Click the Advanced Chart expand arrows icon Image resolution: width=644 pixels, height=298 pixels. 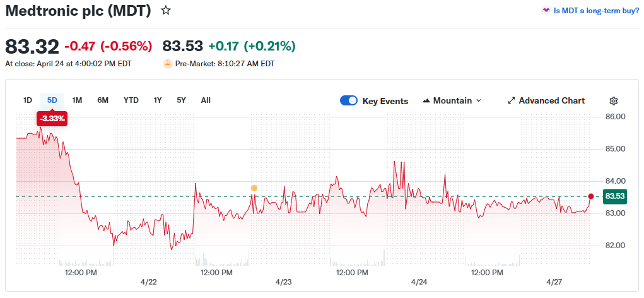512,101
